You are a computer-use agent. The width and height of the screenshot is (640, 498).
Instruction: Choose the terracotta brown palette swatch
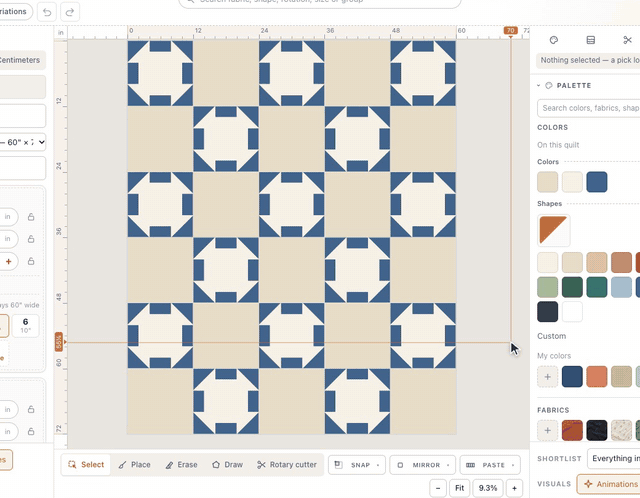pos(621,262)
